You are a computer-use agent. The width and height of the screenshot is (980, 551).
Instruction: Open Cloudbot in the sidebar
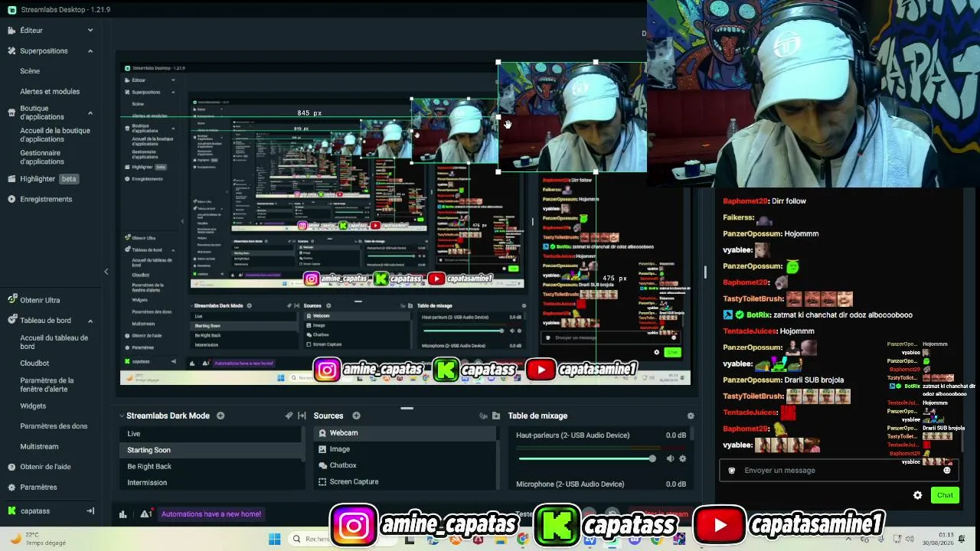pos(34,363)
